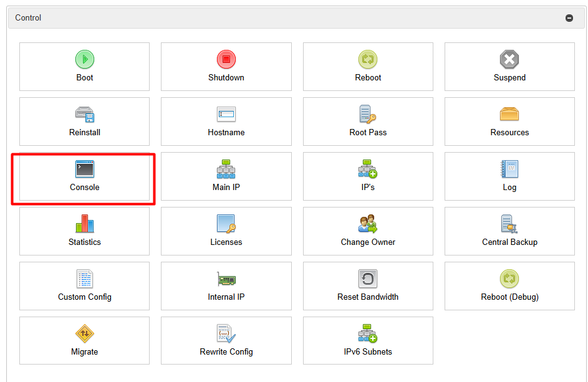This screenshot has height=382, width=588.
Task: Click the IP's network plus icon
Action: click(368, 169)
